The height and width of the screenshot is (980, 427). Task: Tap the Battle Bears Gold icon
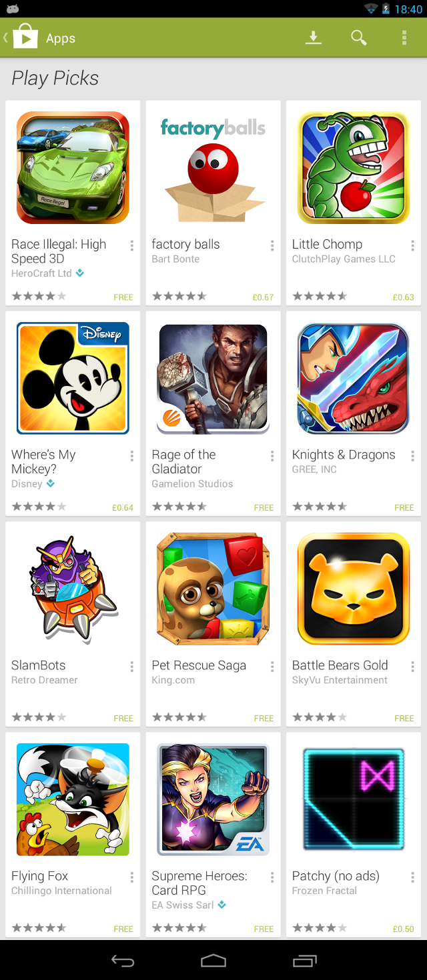click(354, 589)
